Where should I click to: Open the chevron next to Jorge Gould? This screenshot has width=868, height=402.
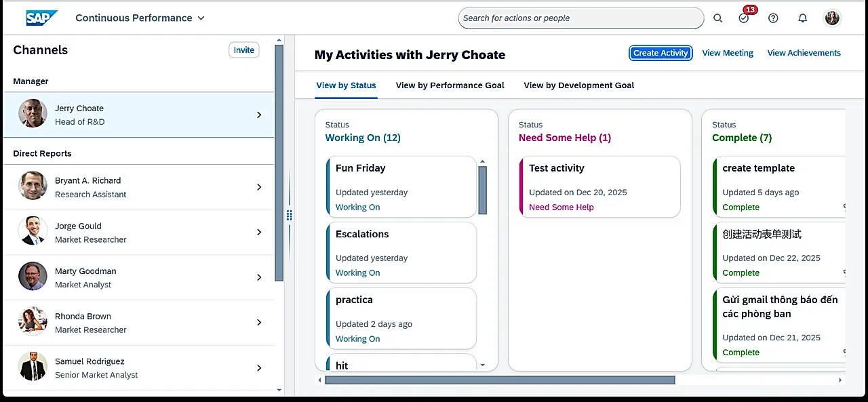259,232
